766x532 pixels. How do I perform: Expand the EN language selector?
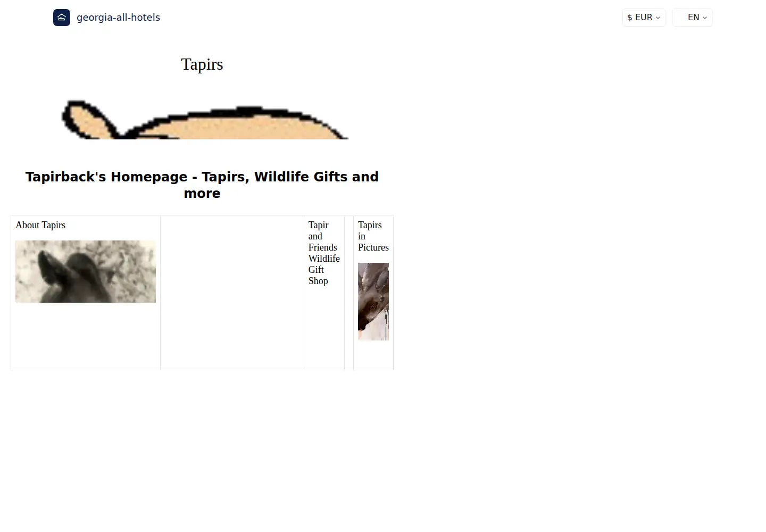pyautogui.click(x=692, y=18)
